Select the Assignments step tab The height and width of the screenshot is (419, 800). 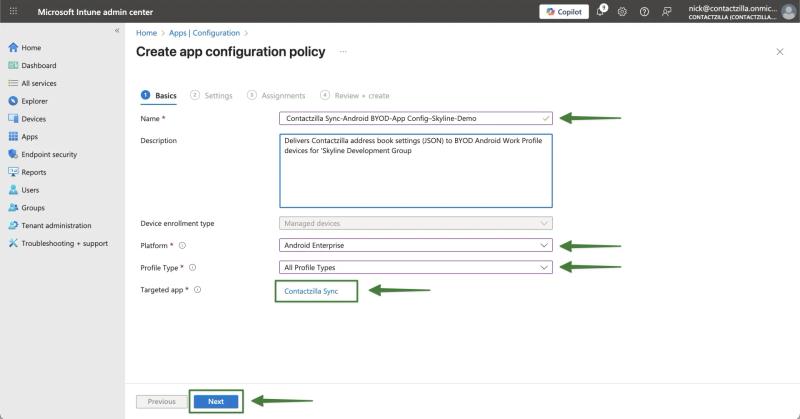coord(276,95)
